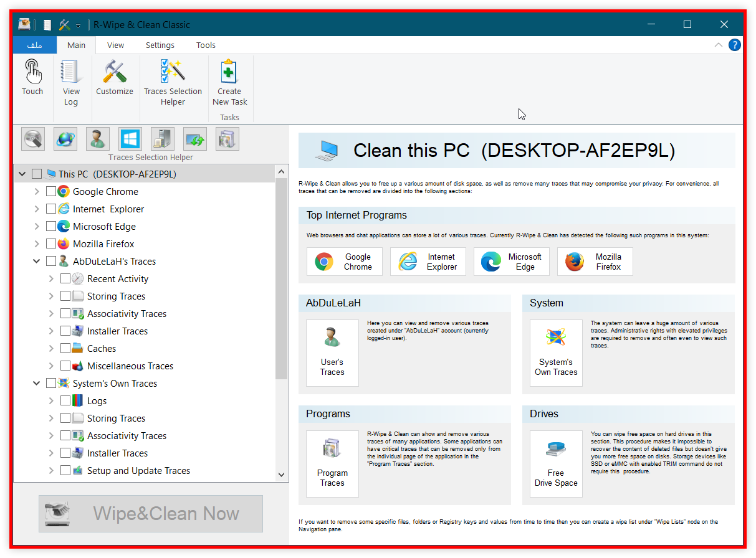This screenshot has height=558, width=756.
Task: Collapse AbDuLeLaH's Traces node
Action: (37, 262)
